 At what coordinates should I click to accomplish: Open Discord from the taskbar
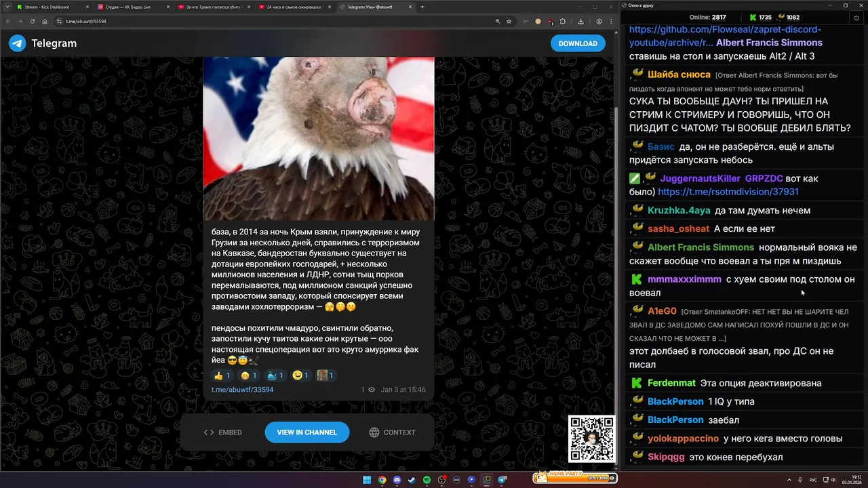point(397,480)
